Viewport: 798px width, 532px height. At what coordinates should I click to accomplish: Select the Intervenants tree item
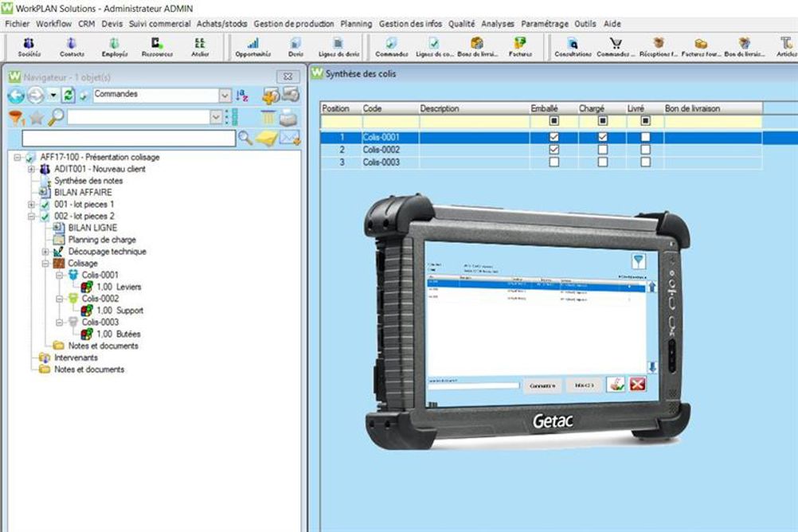[76, 358]
